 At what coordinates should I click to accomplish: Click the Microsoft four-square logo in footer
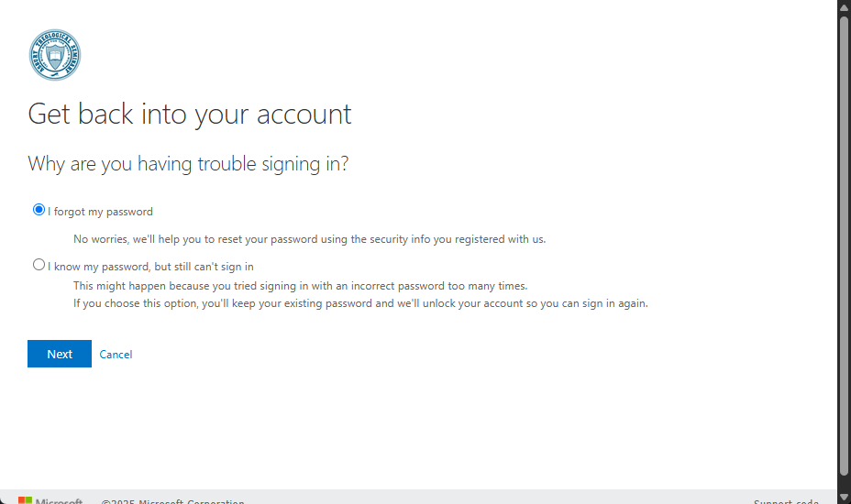pos(25,500)
